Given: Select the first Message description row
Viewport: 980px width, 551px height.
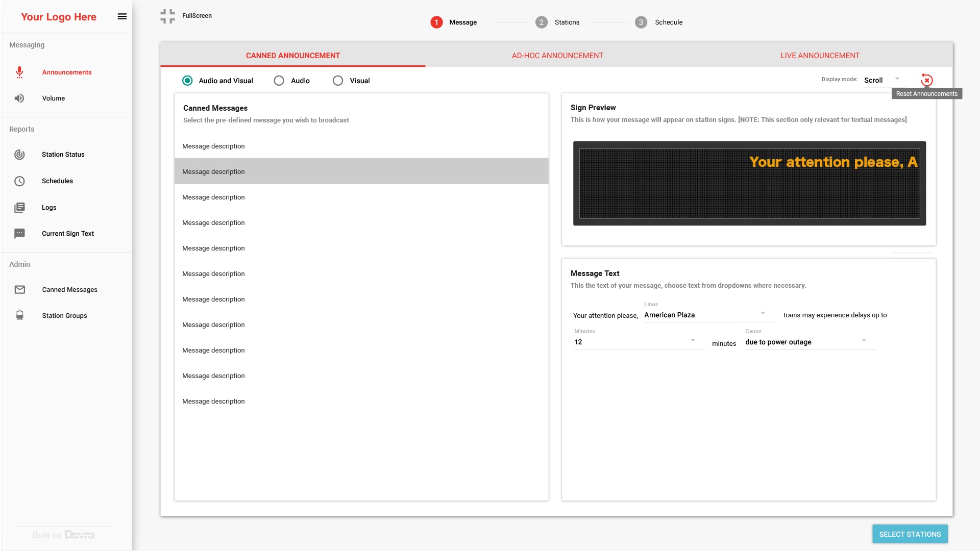Looking at the screenshot, I should pyautogui.click(x=361, y=146).
